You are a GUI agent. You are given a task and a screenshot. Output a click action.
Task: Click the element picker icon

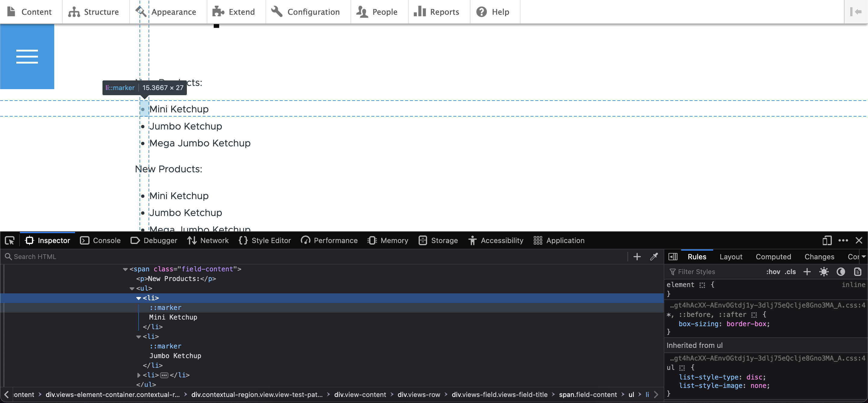10,240
